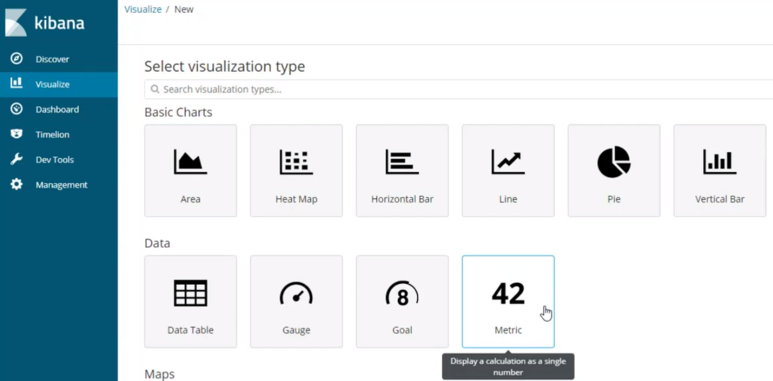Click the Line chart icon
The height and width of the screenshot is (381, 773).
508,162
